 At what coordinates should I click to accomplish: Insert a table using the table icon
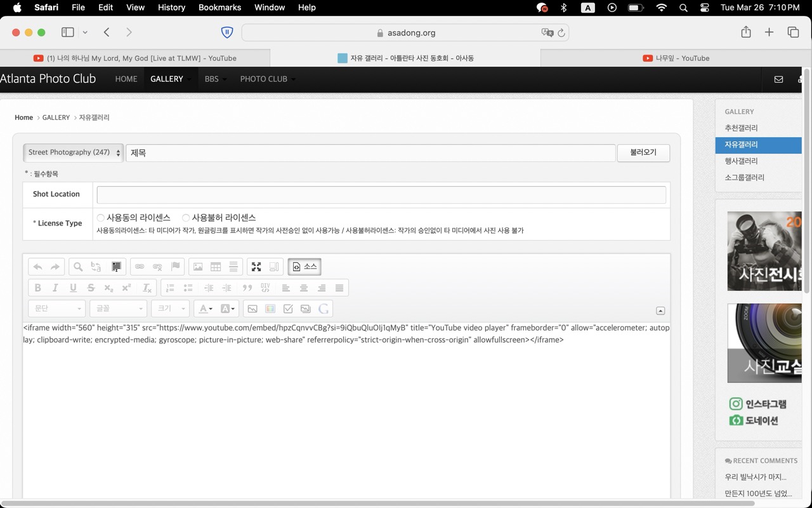coord(216,267)
